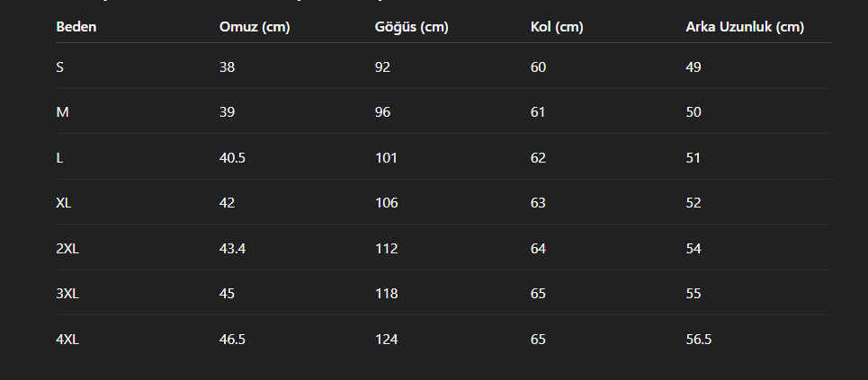Select the 2XL size row label
This screenshot has height=380, width=868.
(x=67, y=248)
